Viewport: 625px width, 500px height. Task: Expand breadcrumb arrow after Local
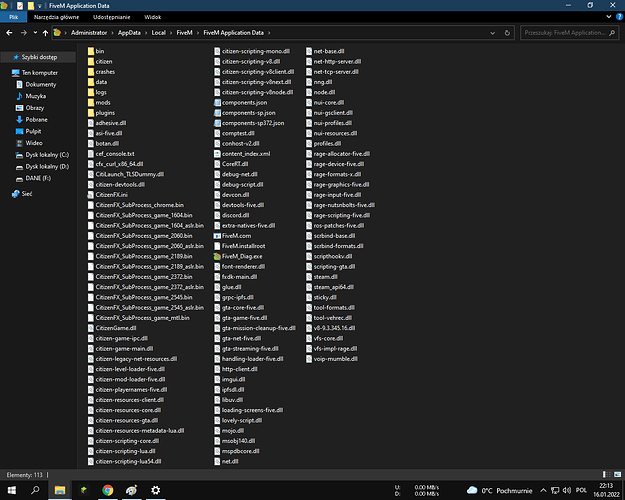pyautogui.click(x=171, y=33)
